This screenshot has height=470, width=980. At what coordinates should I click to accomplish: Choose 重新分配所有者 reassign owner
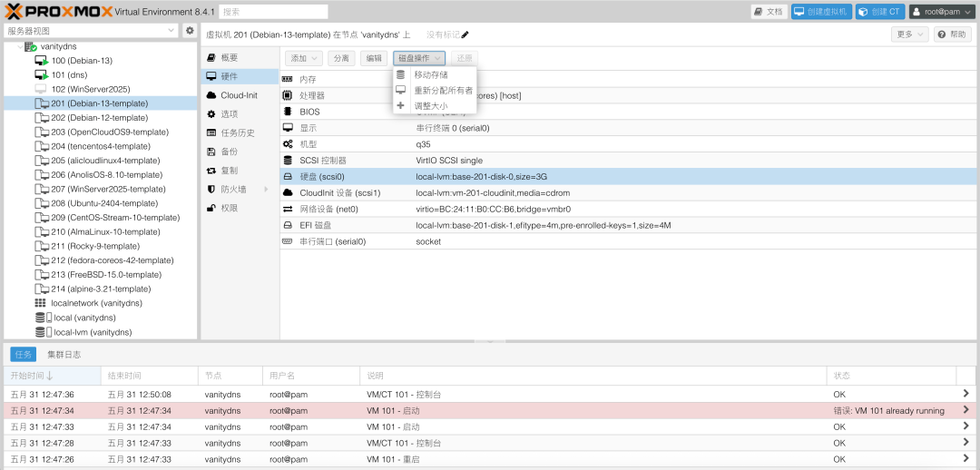[435, 90]
